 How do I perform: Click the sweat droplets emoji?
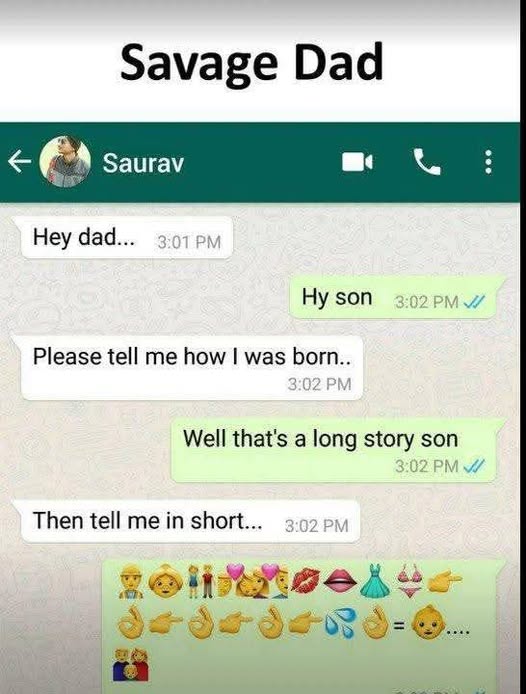(x=341, y=621)
